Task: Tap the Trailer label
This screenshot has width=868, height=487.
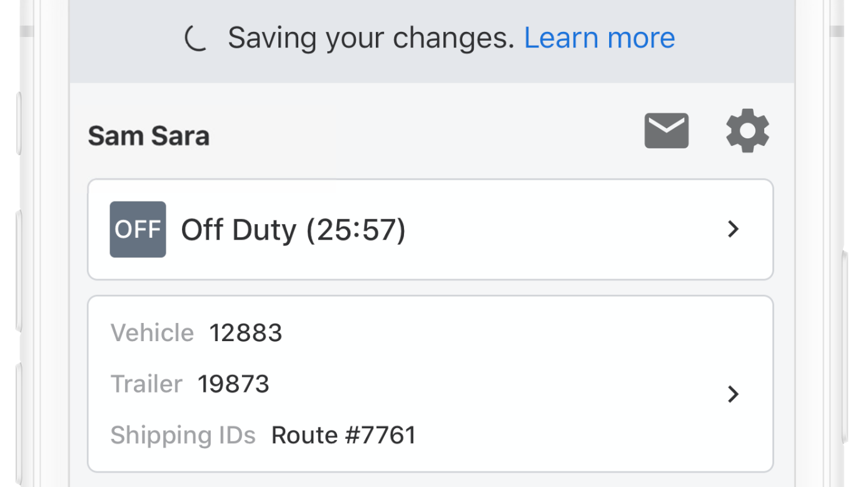Action: pos(146,384)
